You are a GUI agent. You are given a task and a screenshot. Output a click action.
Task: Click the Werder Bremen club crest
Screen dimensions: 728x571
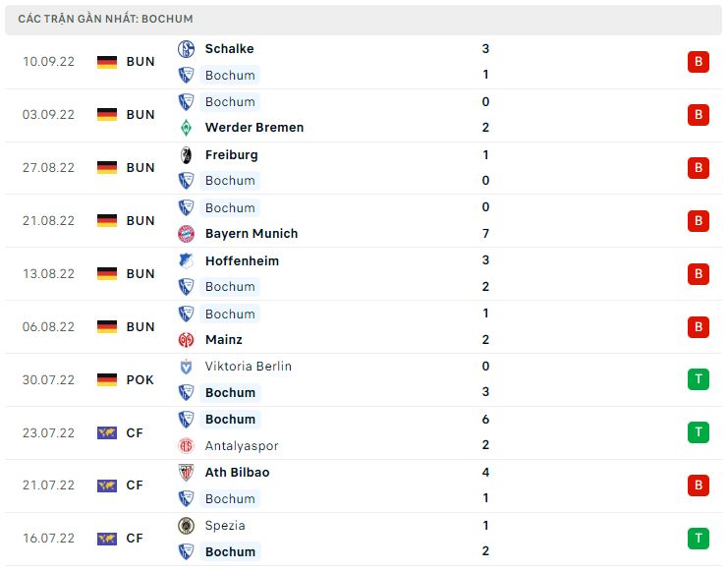[186, 128]
